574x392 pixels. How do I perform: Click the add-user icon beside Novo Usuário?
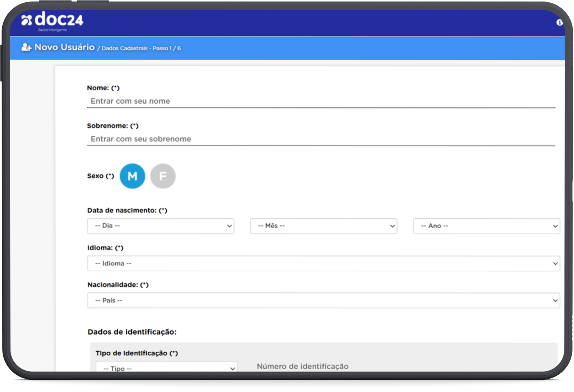coord(26,47)
